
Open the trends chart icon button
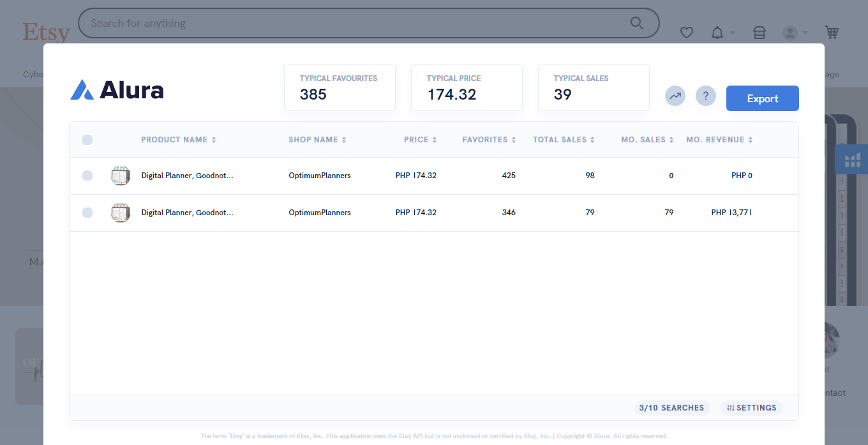[x=675, y=96]
